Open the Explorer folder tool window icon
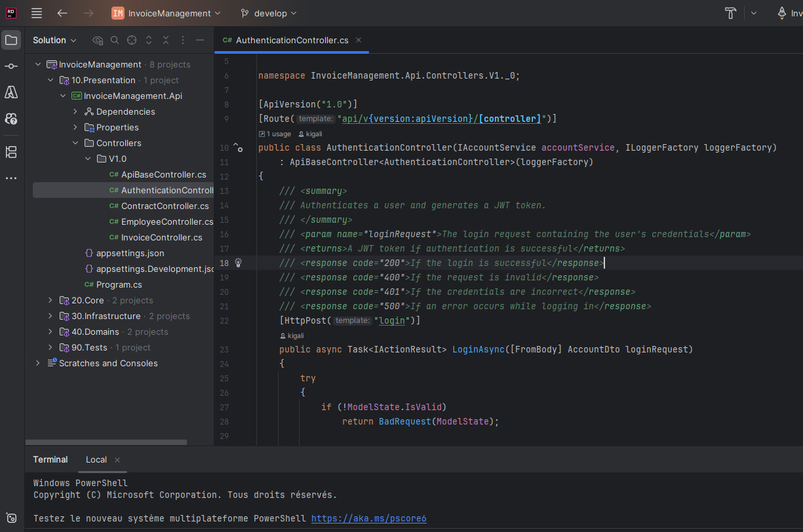The image size is (803, 532). (11, 40)
